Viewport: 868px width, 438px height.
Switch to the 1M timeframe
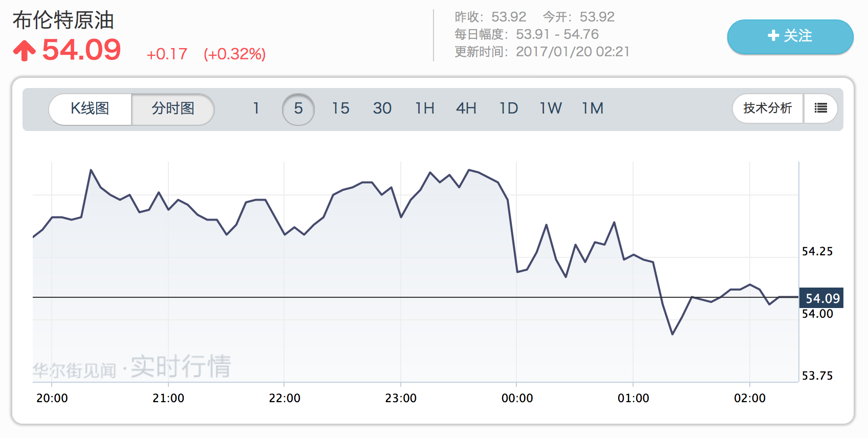point(593,108)
